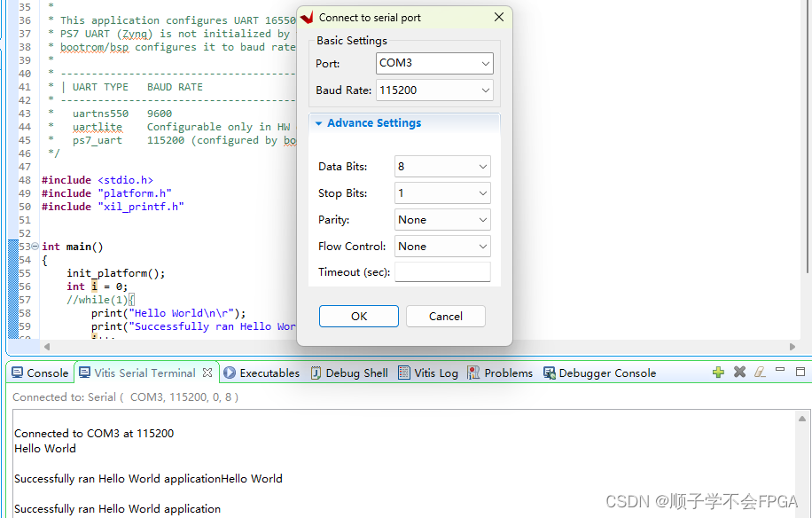Viewport: 812px width, 518px height.
Task: Click the Vitis Log tab icon
Action: [404, 373]
